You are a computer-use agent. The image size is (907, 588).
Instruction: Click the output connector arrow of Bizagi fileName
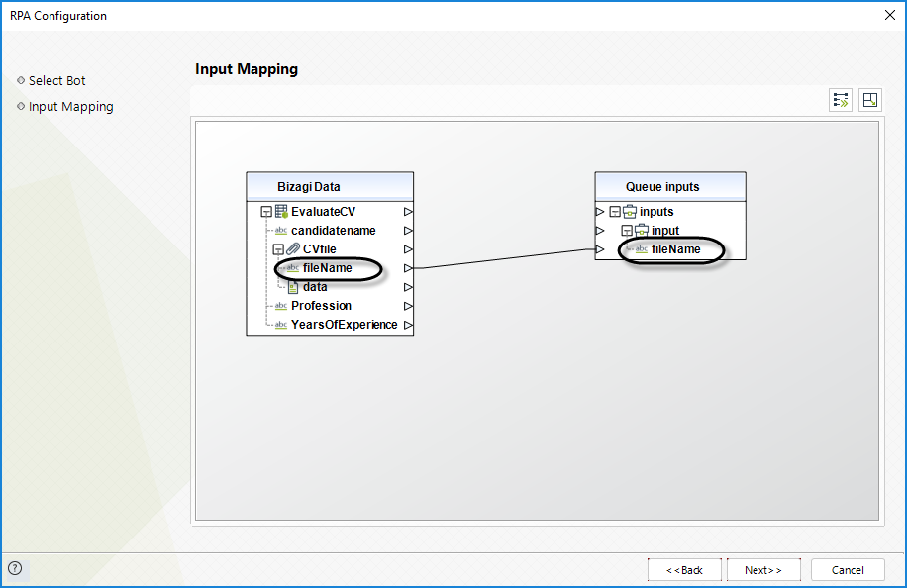[408, 268]
